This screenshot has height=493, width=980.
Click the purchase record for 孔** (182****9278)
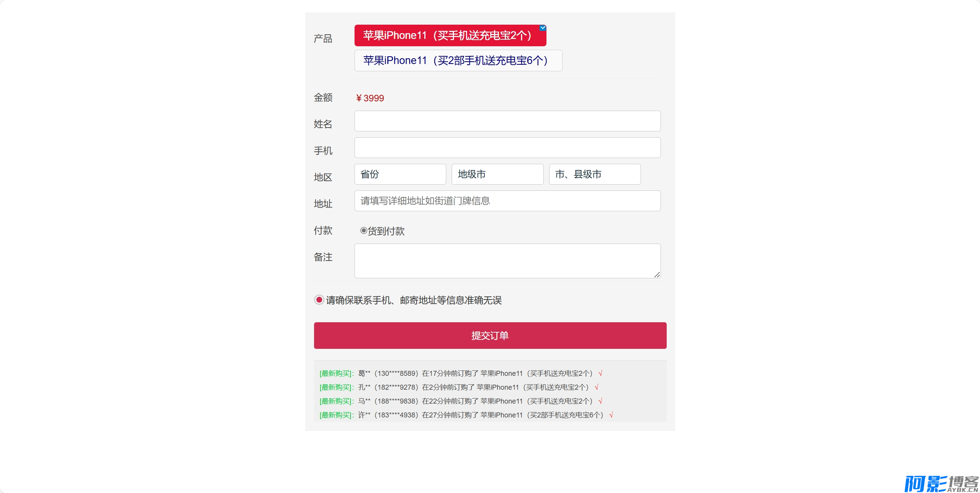[x=459, y=387]
